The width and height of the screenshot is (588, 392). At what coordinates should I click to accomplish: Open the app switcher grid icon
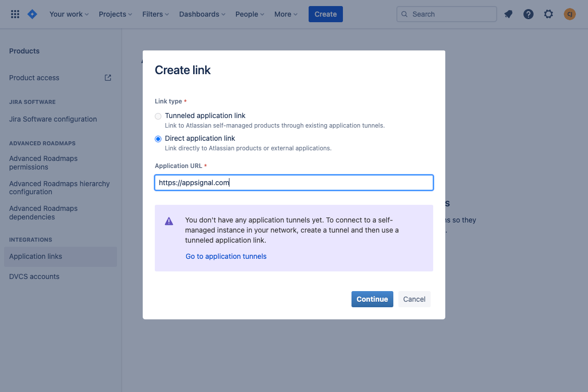(x=15, y=14)
